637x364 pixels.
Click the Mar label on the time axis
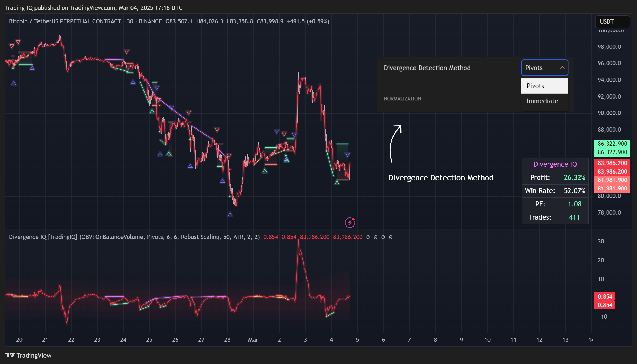click(253, 340)
